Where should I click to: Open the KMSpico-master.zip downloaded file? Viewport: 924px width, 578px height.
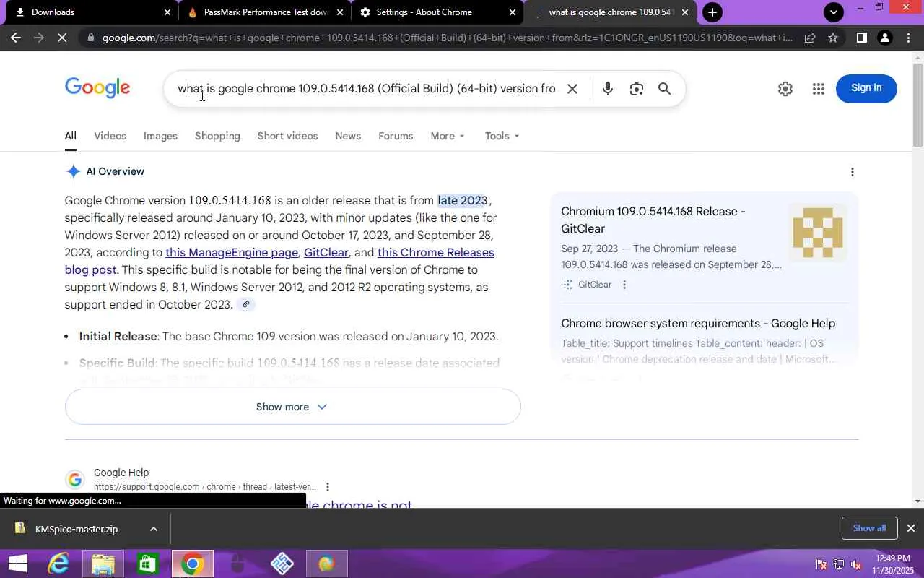77,529
